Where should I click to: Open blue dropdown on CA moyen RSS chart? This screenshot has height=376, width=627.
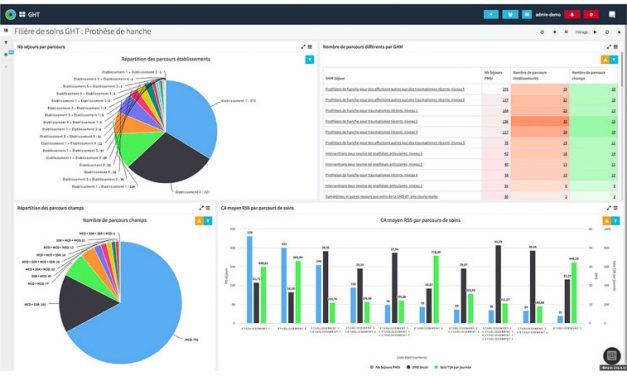[615, 221]
